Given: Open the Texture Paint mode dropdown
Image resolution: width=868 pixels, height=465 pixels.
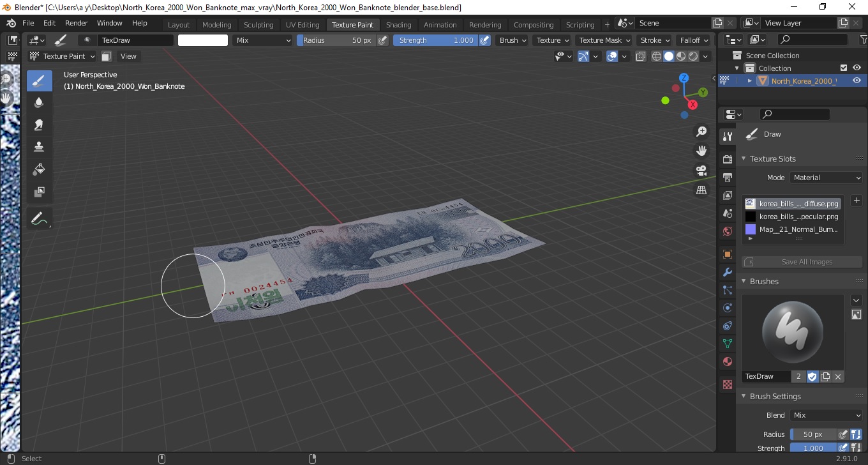Looking at the screenshot, I should pyautogui.click(x=63, y=56).
